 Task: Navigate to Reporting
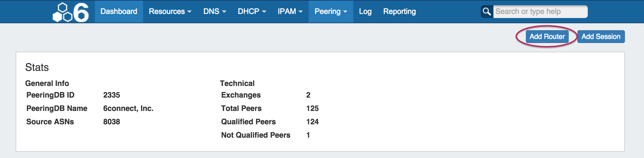point(399,12)
